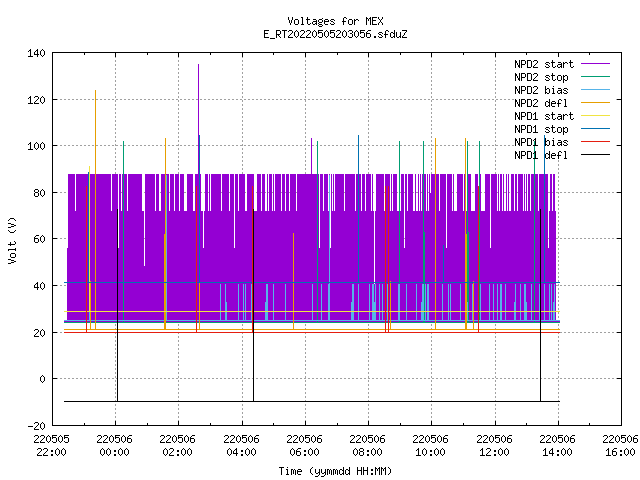Click the 'NPD1 start' legend label
Viewport: 640px width, 480px height.
coord(544,116)
